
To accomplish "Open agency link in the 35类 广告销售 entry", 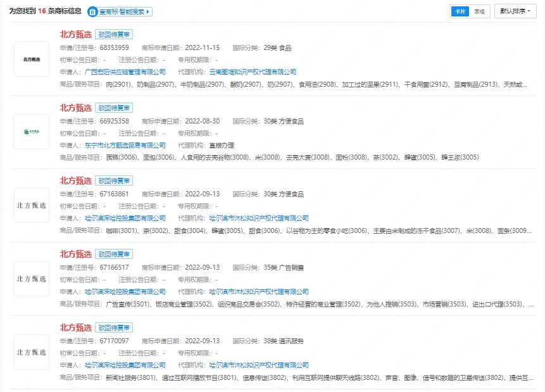I will pyautogui.click(x=258, y=292).
